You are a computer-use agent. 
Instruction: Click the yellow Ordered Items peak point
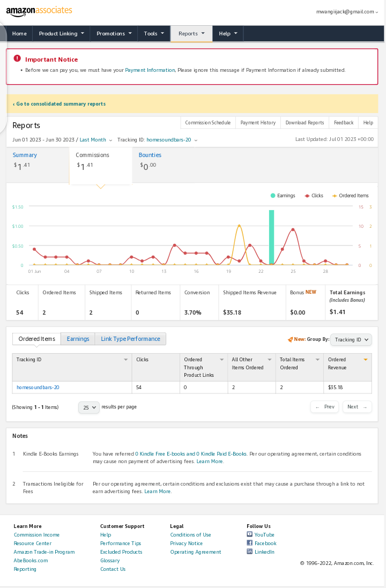point(239,225)
